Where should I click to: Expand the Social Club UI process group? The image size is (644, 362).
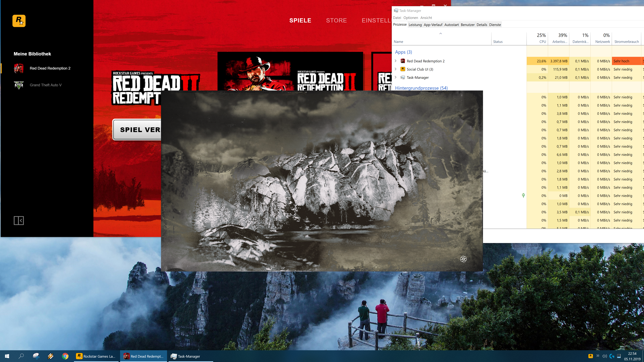(x=395, y=69)
